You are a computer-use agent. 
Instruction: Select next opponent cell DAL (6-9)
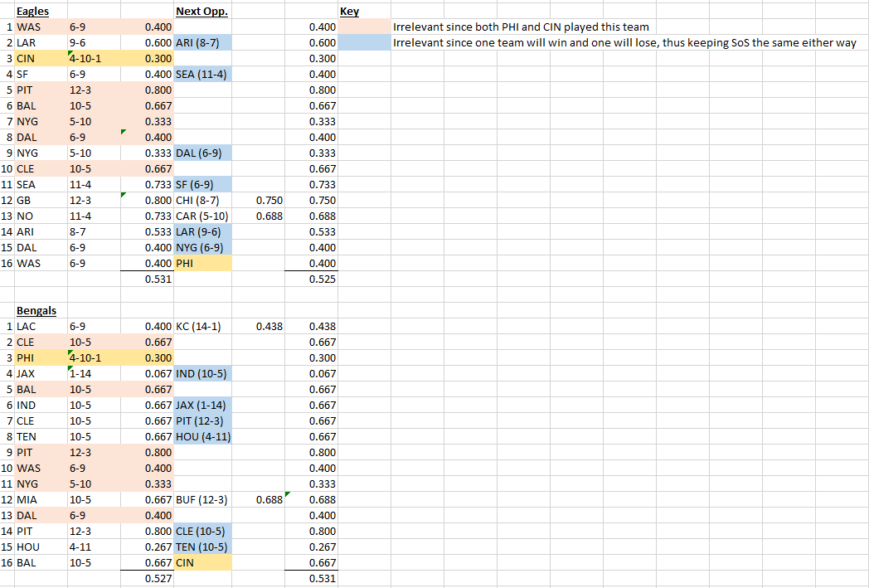click(202, 153)
